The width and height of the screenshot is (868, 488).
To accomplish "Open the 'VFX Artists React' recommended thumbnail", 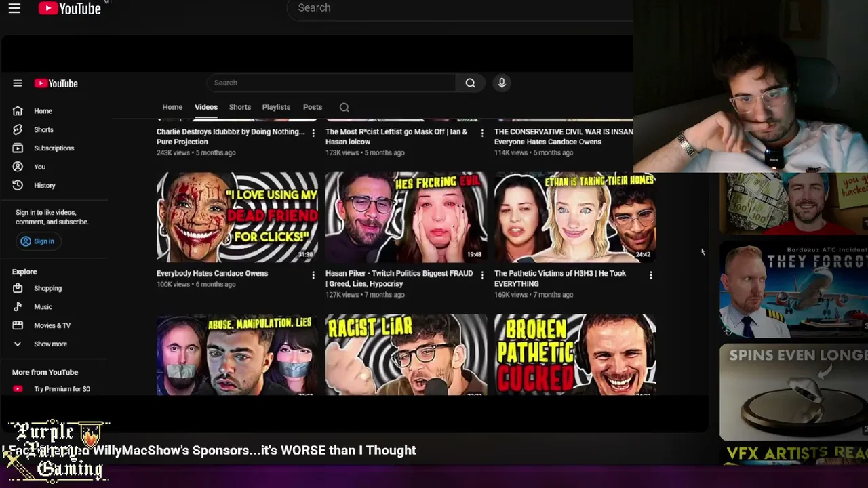I will pos(793,455).
